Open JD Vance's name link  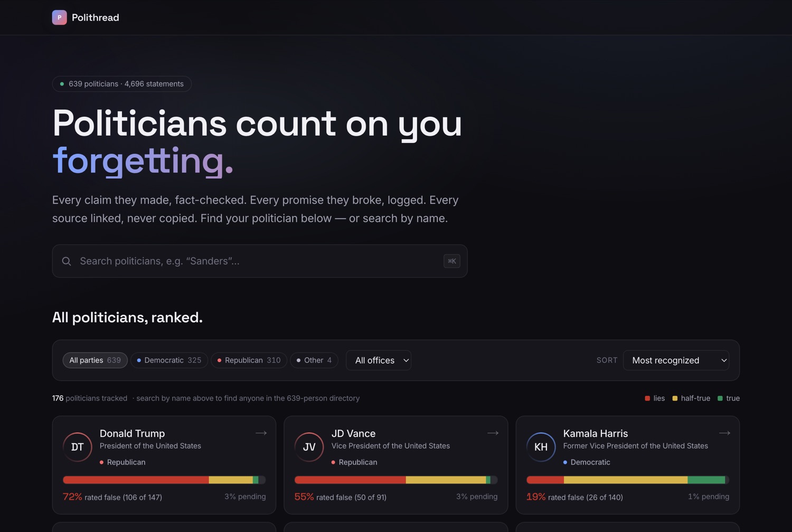pyautogui.click(x=353, y=433)
